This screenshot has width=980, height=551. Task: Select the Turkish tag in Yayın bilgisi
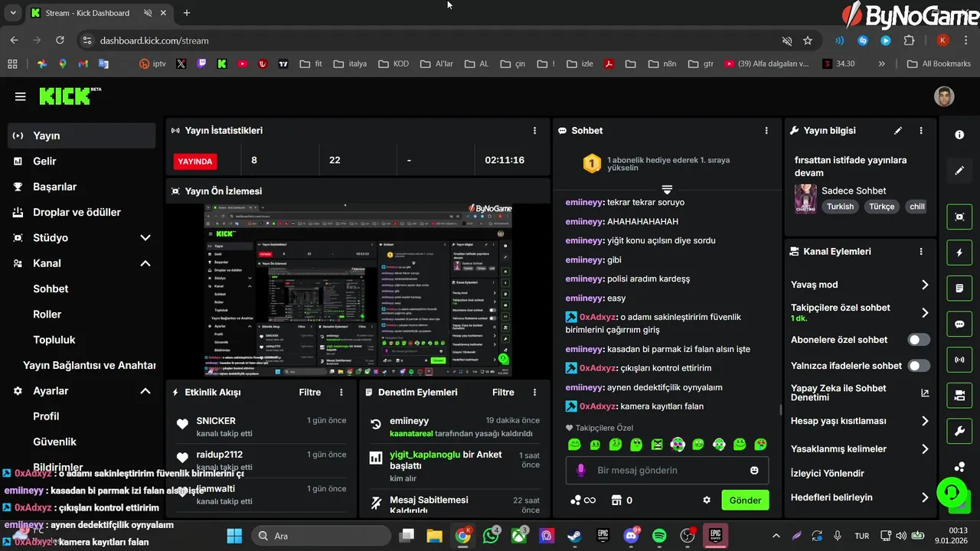(840, 207)
